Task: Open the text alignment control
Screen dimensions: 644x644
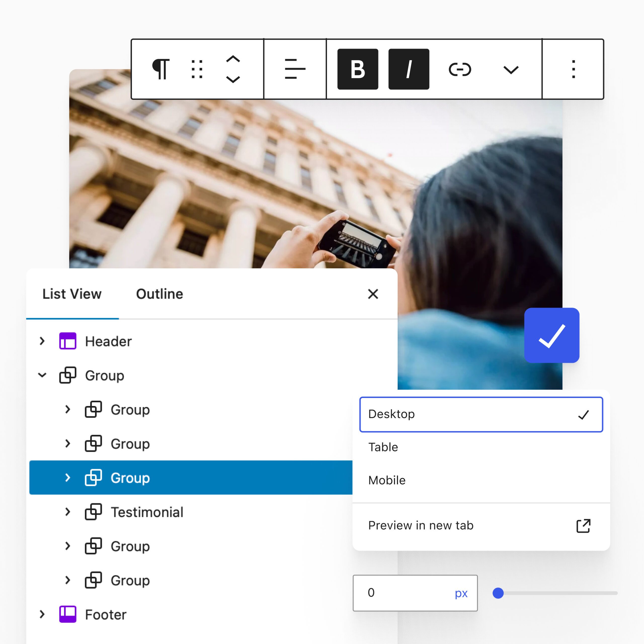Action: [x=295, y=69]
